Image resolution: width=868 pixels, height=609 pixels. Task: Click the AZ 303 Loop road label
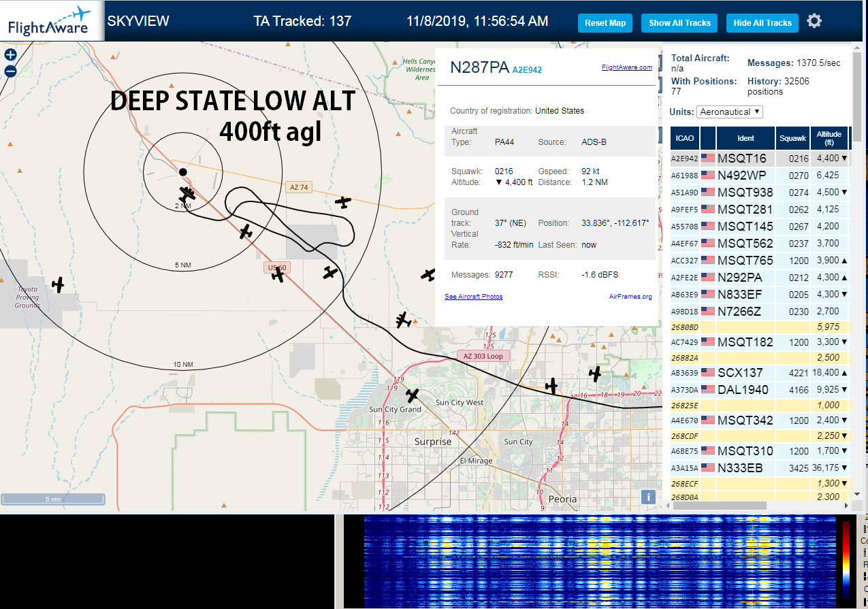click(483, 356)
